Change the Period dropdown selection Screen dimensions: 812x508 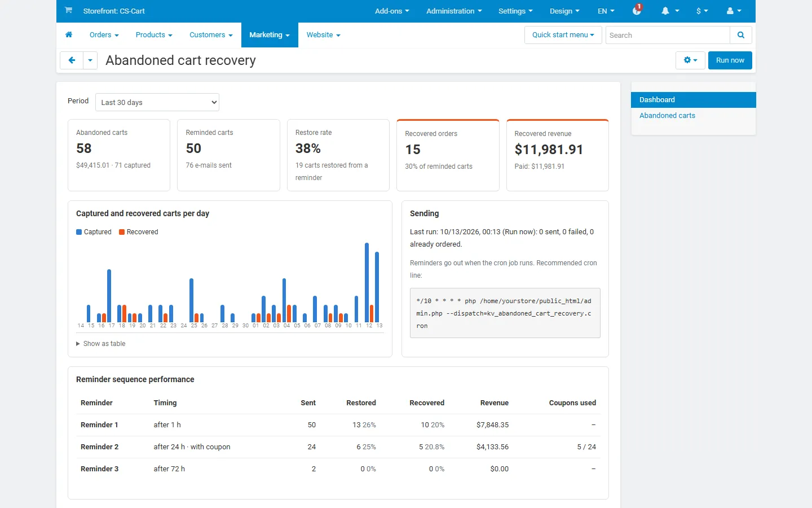click(x=157, y=102)
